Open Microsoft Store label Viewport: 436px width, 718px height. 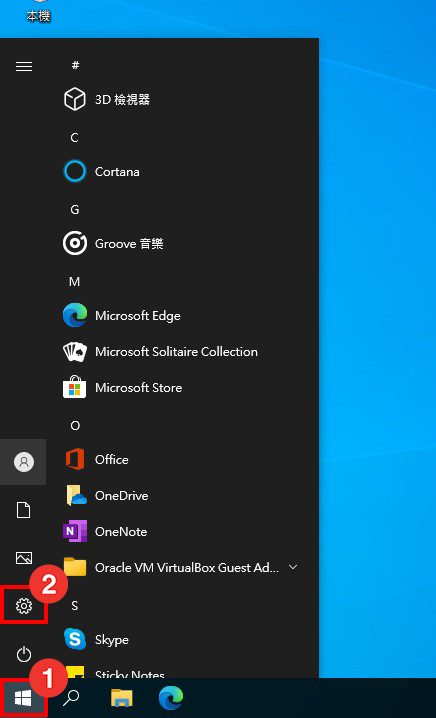(x=138, y=388)
